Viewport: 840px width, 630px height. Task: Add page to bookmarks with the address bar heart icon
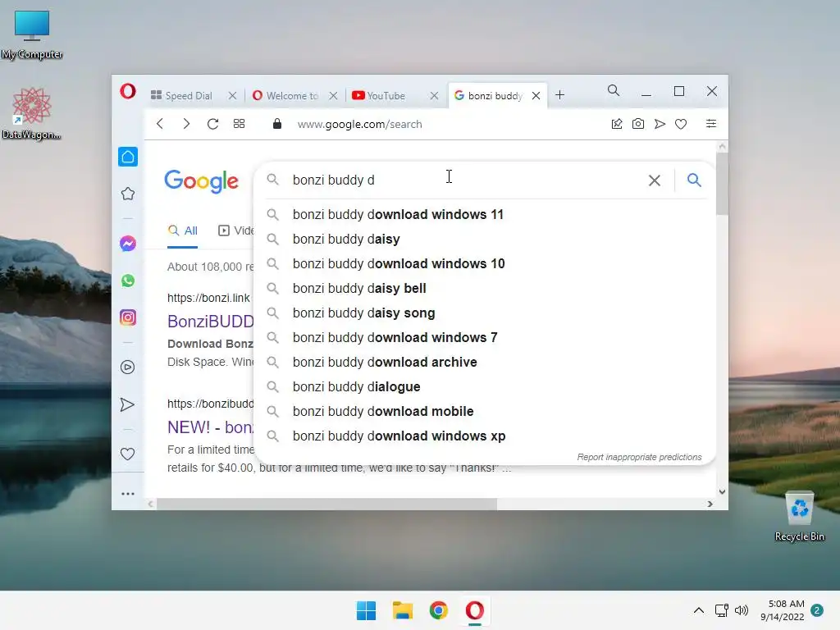click(681, 125)
